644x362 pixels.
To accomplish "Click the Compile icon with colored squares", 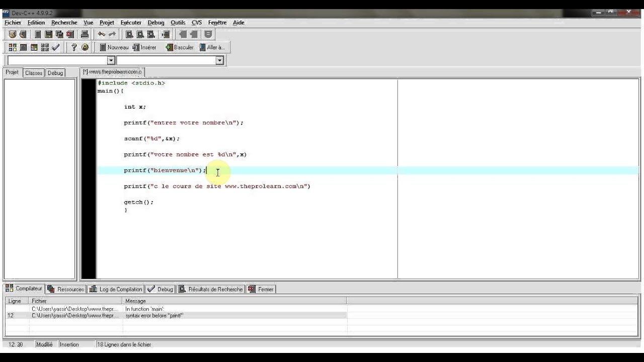I will [x=13, y=47].
